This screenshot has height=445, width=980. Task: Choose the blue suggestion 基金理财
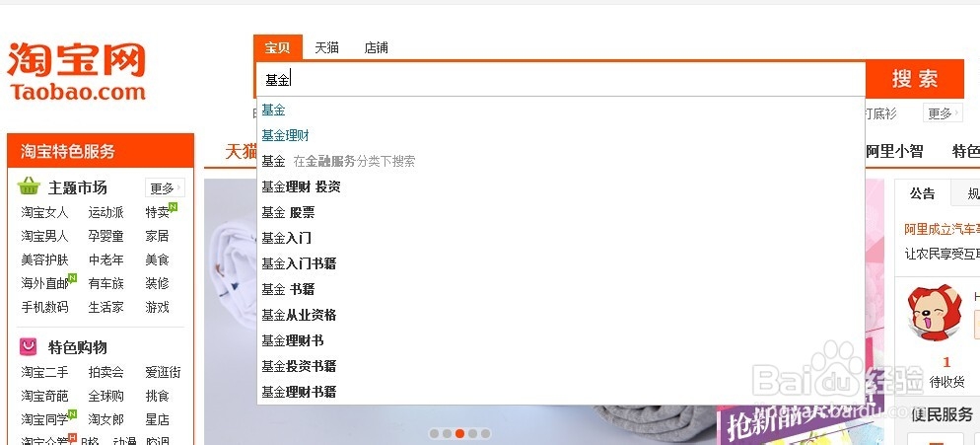(561, 136)
